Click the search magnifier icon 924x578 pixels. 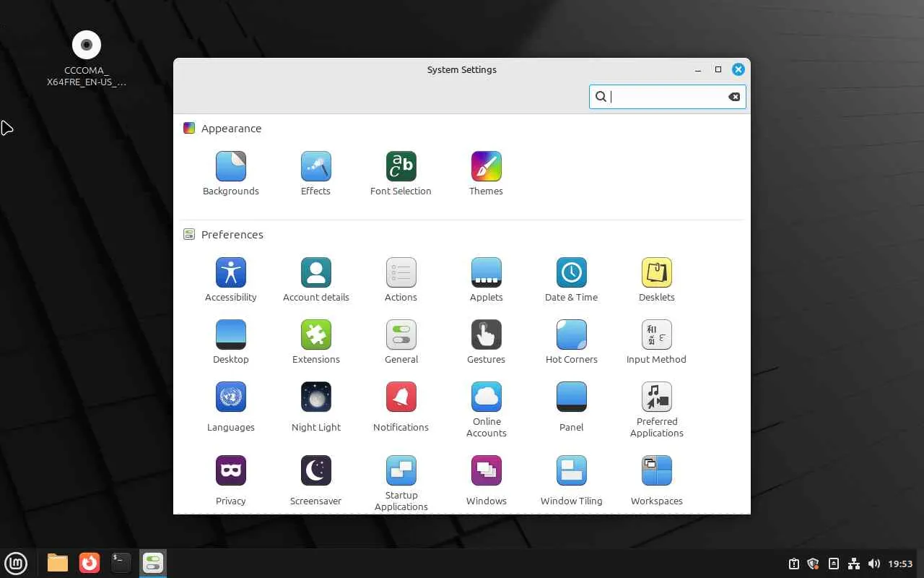coord(601,97)
